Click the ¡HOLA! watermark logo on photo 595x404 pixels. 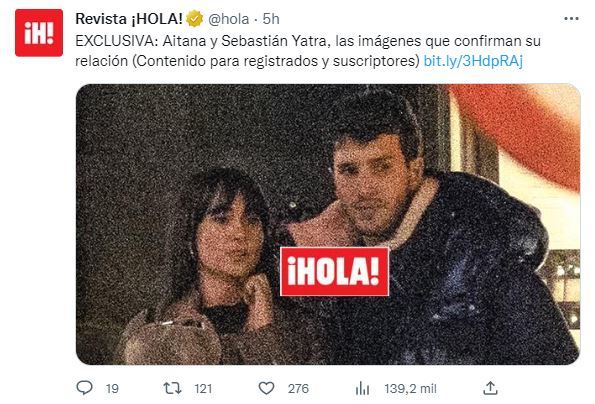[x=334, y=271]
